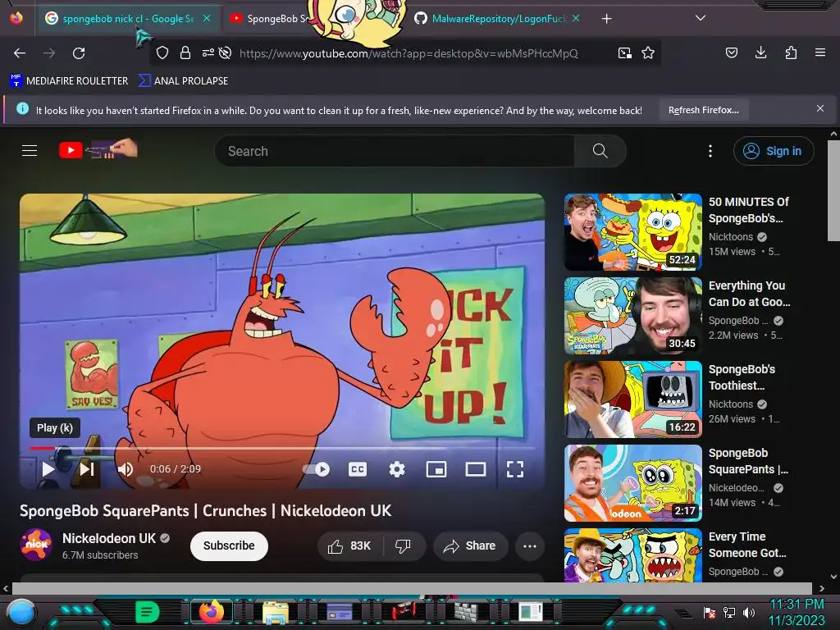The width and height of the screenshot is (840, 630).
Task: Open the video settings gear
Action: tap(397, 469)
